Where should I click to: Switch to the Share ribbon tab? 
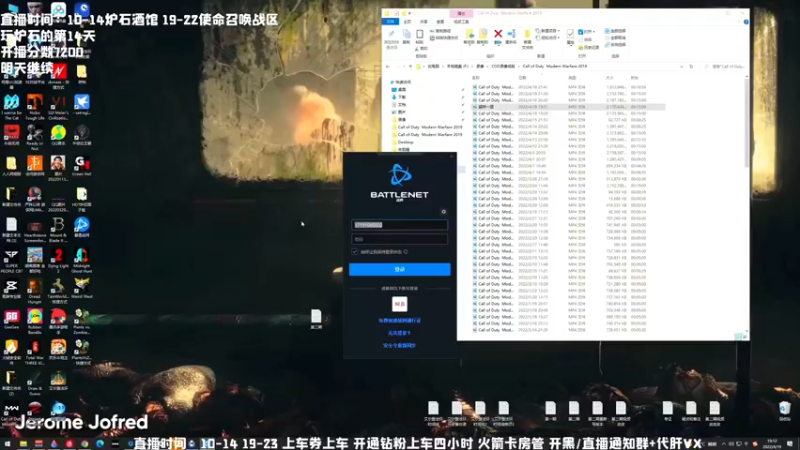[423, 22]
